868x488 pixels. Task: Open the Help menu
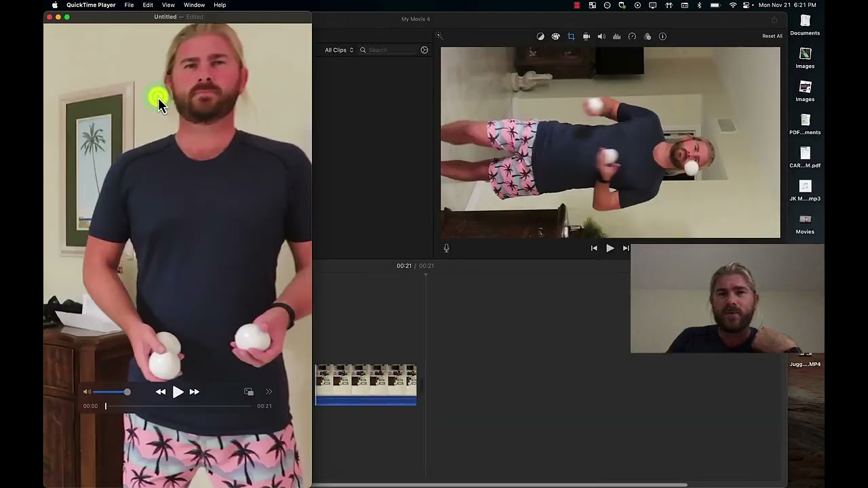[220, 5]
